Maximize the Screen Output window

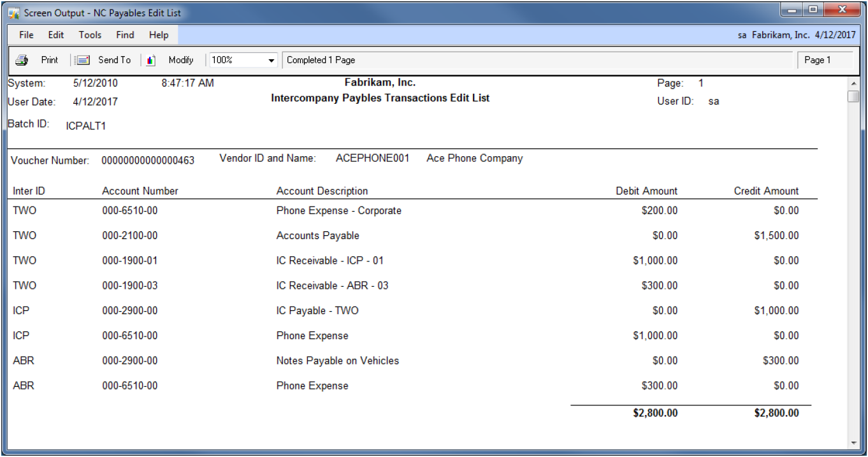[x=813, y=10]
